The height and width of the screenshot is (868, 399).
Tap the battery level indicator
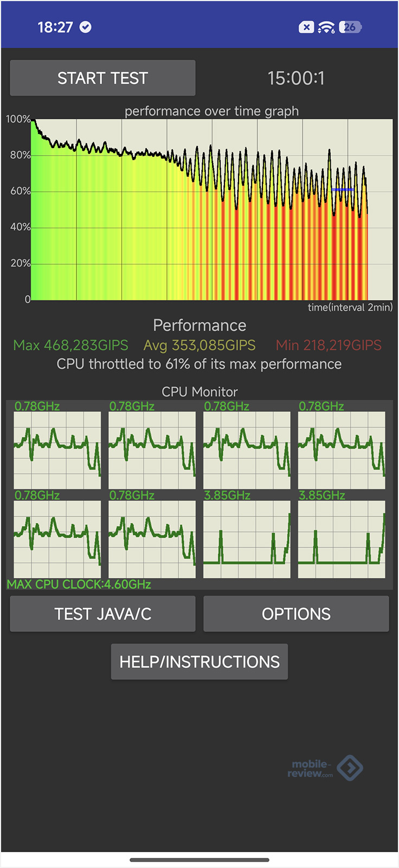pos(350,27)
